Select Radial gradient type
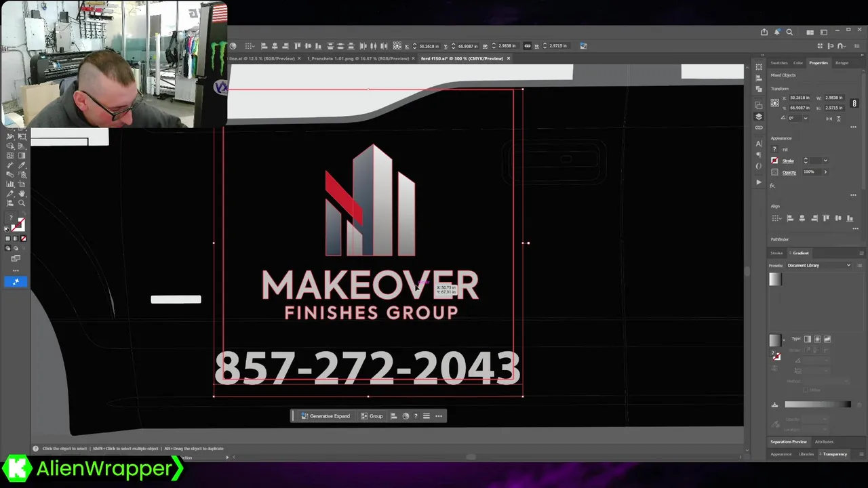Image resolution: width=868 pixels, height=488 pixels. point(817,339)
